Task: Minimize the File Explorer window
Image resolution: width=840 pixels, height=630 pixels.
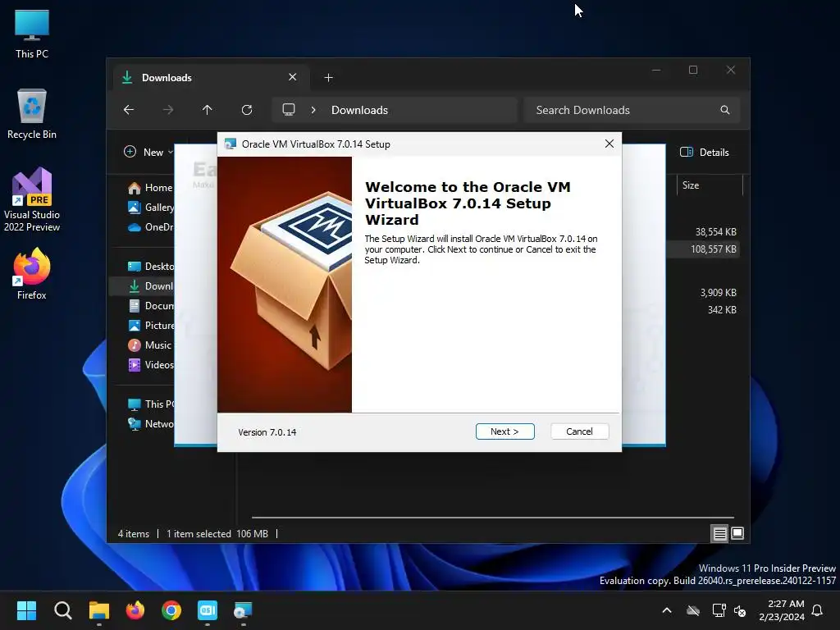Action: pos(656,71)
